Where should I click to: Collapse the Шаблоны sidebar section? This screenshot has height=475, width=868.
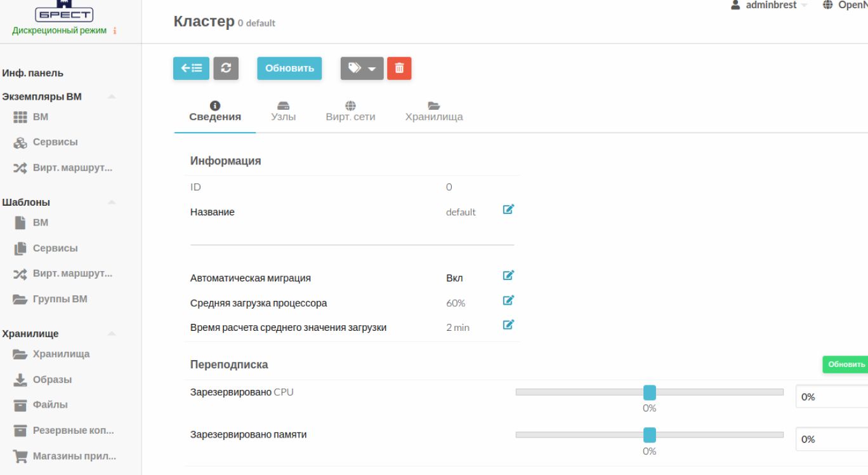click(112, 203)
